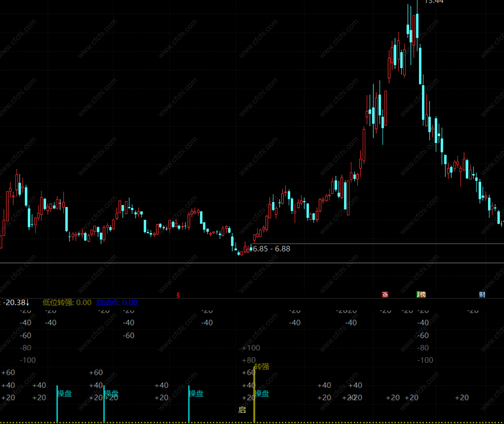504x424 pixels.
Task: Click the red S signal marker
Action: pyautogui.click(x=178, y=295)
